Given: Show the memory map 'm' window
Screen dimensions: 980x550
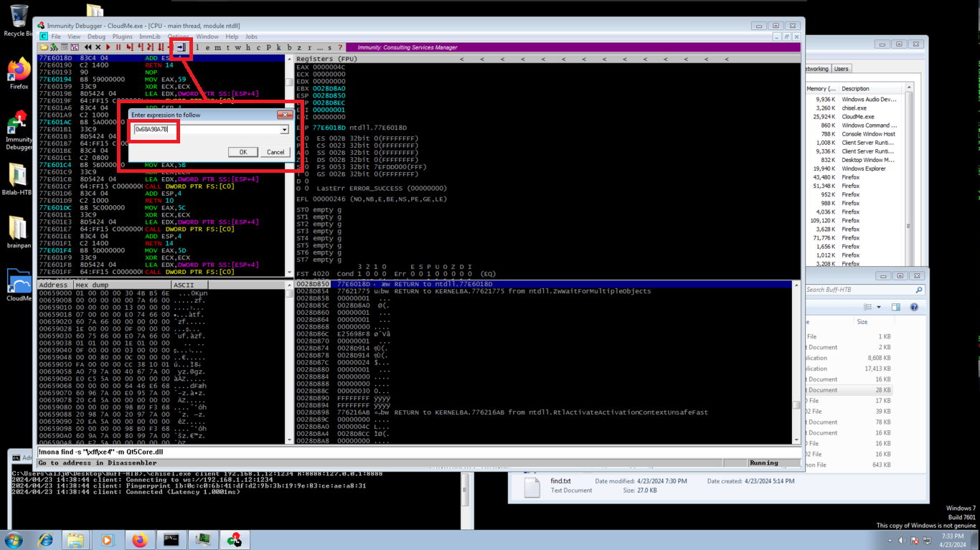Looking at the screenshot, I should tap(218, 47).
